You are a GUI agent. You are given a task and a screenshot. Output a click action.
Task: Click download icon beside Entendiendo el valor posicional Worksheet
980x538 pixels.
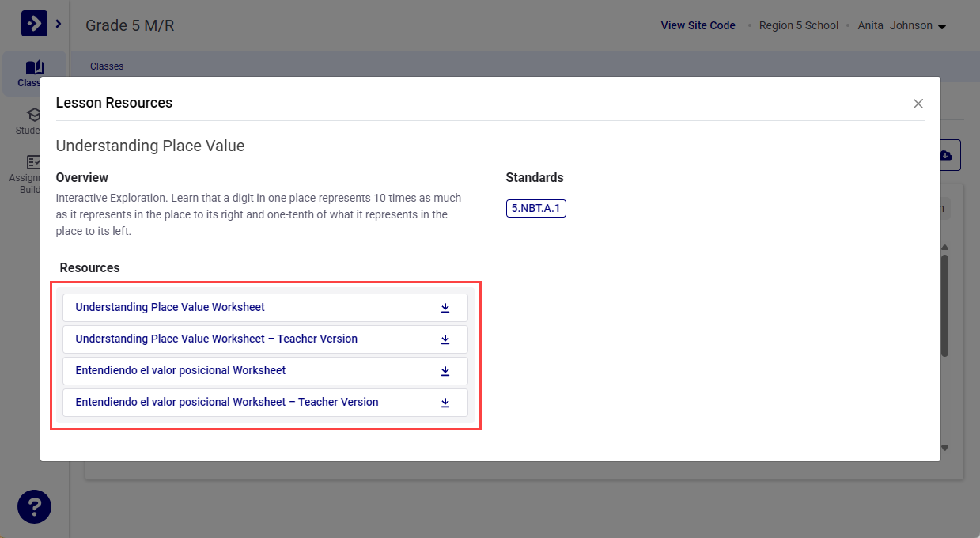point(445,371)
